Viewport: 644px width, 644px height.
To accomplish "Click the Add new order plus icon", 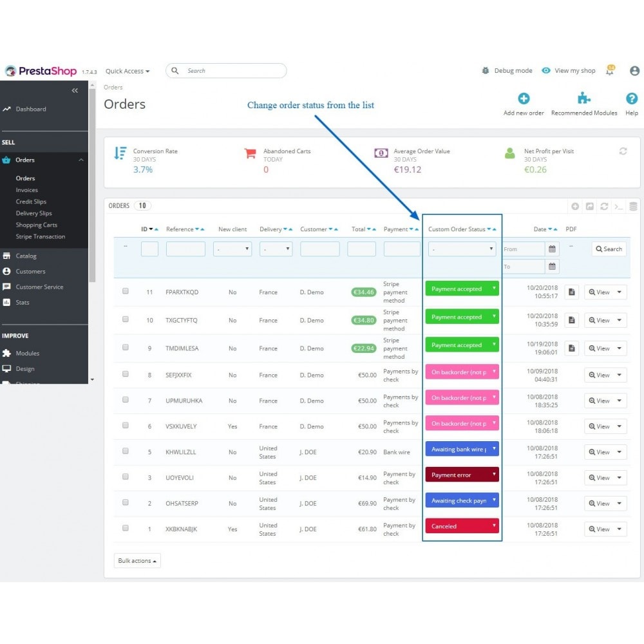I will (x=523, y=99).
